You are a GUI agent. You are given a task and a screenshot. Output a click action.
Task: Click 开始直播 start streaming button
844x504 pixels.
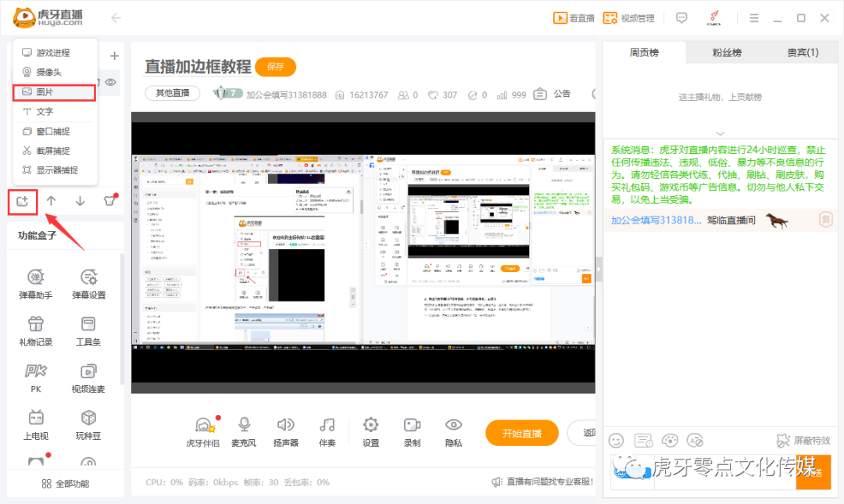click(x=521, y=433)
